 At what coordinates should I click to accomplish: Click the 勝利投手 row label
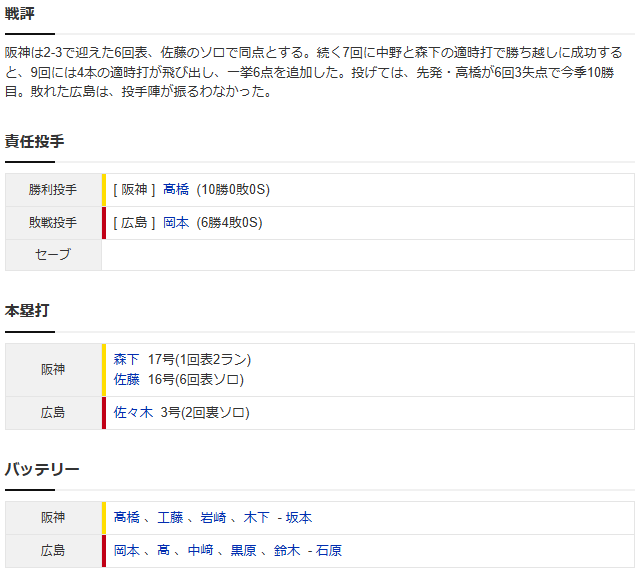53,189
